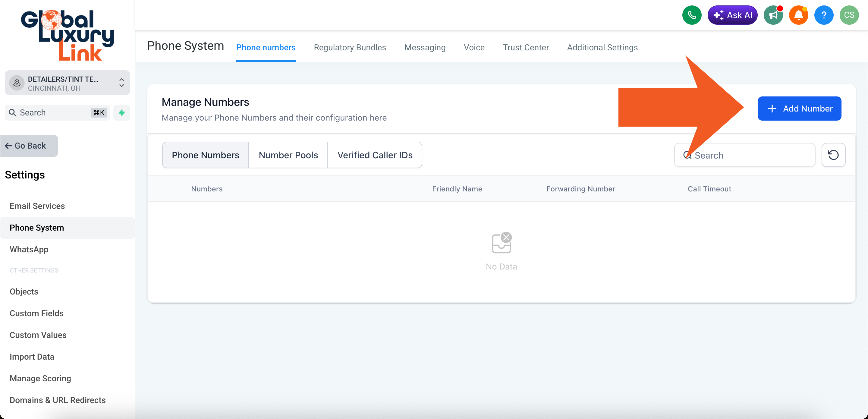Click the ⌘K shortcut badge
Viewport: 868px width, 419px height.
point(99,112)
